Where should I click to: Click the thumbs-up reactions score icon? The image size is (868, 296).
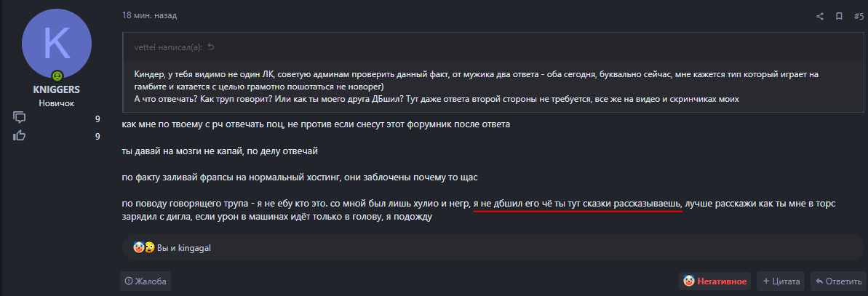pos(20,135)
